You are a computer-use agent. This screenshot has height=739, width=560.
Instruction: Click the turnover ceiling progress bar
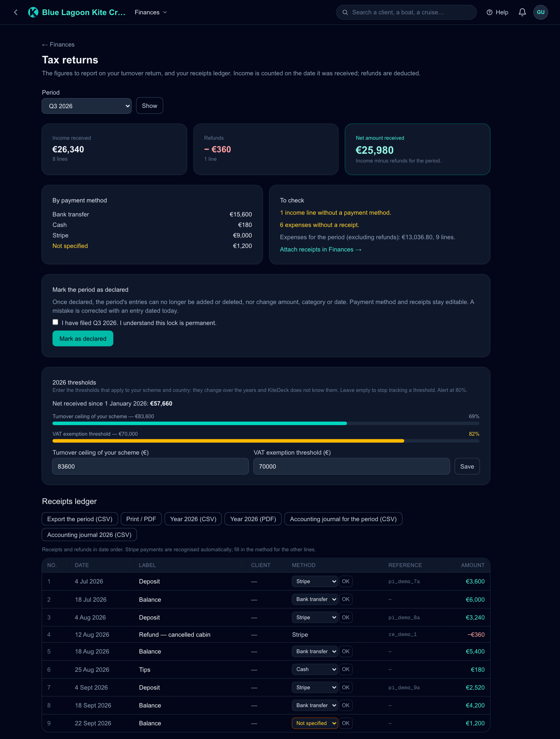point(266,423)
